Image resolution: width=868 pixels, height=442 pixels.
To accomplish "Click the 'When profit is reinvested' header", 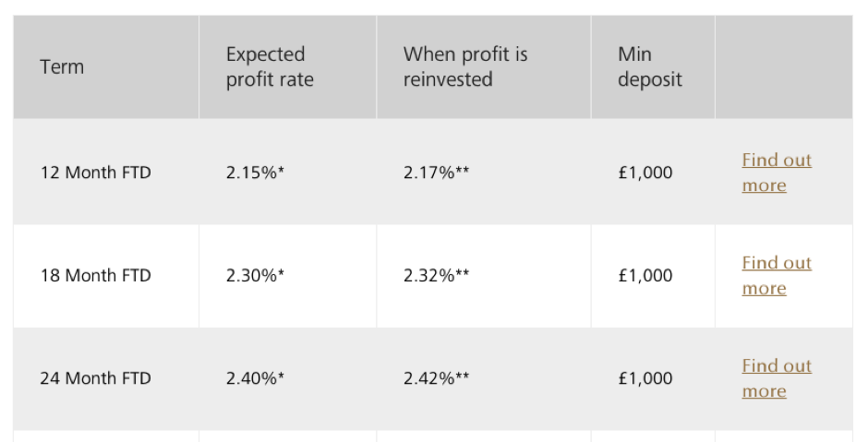I will coord(464,67).
